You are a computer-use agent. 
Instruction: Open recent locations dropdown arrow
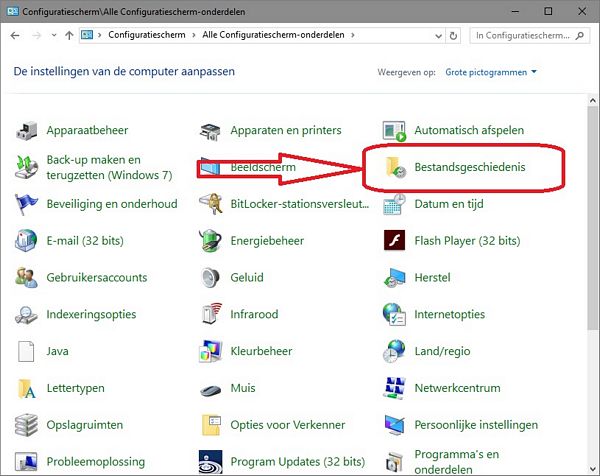click(54, 35)
